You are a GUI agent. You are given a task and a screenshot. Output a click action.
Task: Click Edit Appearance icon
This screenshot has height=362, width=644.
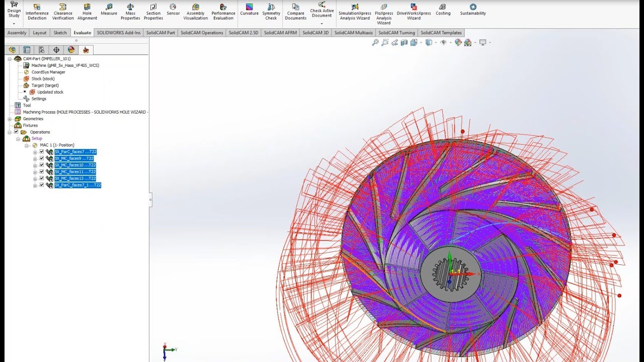coord(458,43)
